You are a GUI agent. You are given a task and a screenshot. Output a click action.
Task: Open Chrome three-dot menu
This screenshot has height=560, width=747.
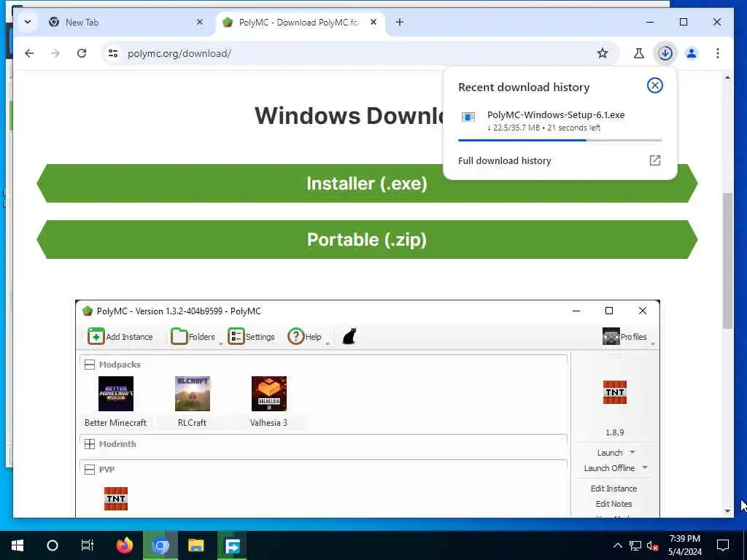coord(718,53)
